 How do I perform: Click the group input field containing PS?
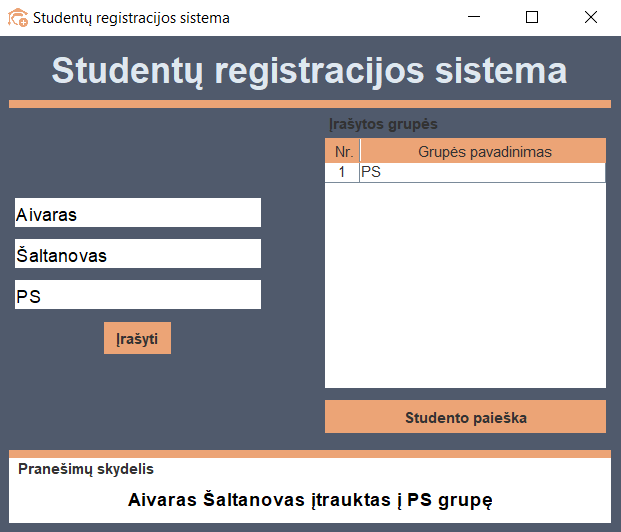(x=138, y=295)
